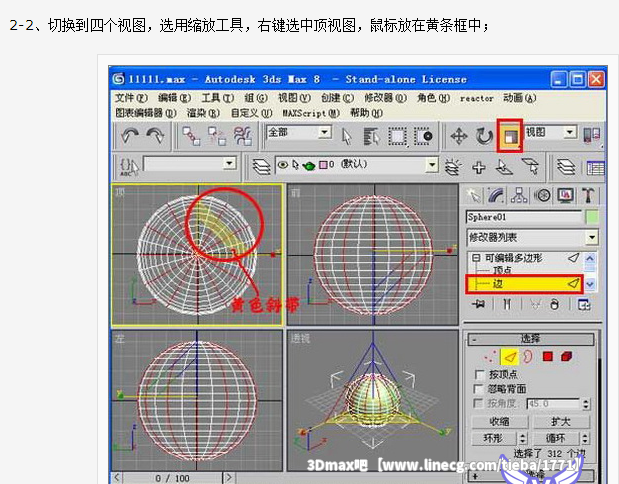Click the Create New Layer icon
This screenshot has height=484, width=619.
pyautogui.click(x=453, y=167)
